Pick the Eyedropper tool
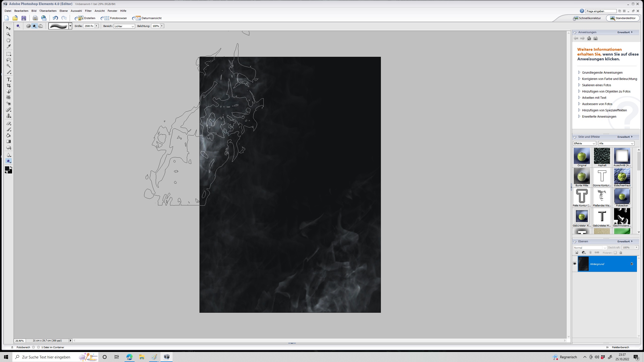644x362 pixels. click(9, 46)
